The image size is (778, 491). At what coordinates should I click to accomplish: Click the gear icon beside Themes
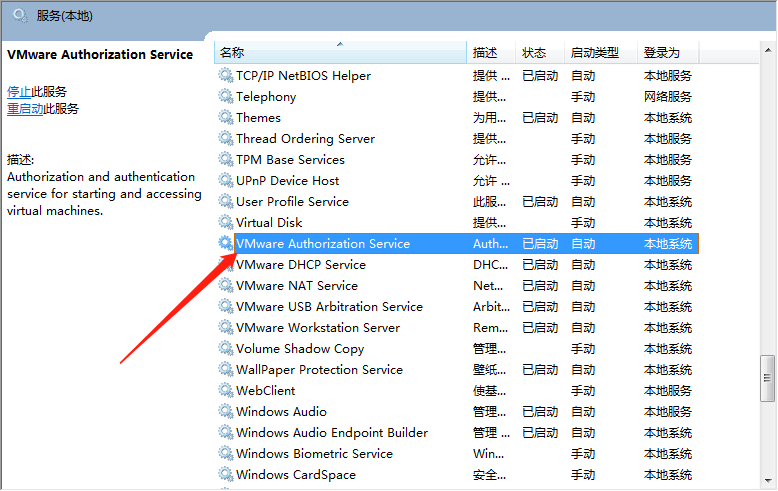pyautogui.click(x=226, y=118)
